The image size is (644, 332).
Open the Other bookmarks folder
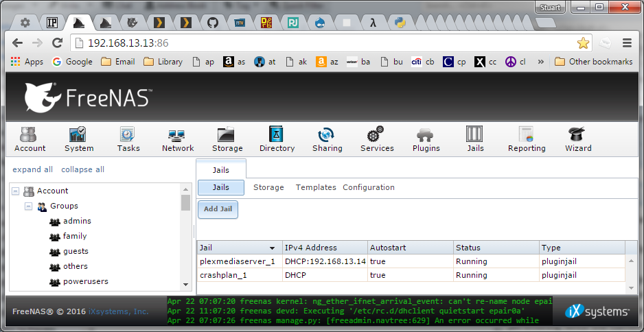coord(593,62)
